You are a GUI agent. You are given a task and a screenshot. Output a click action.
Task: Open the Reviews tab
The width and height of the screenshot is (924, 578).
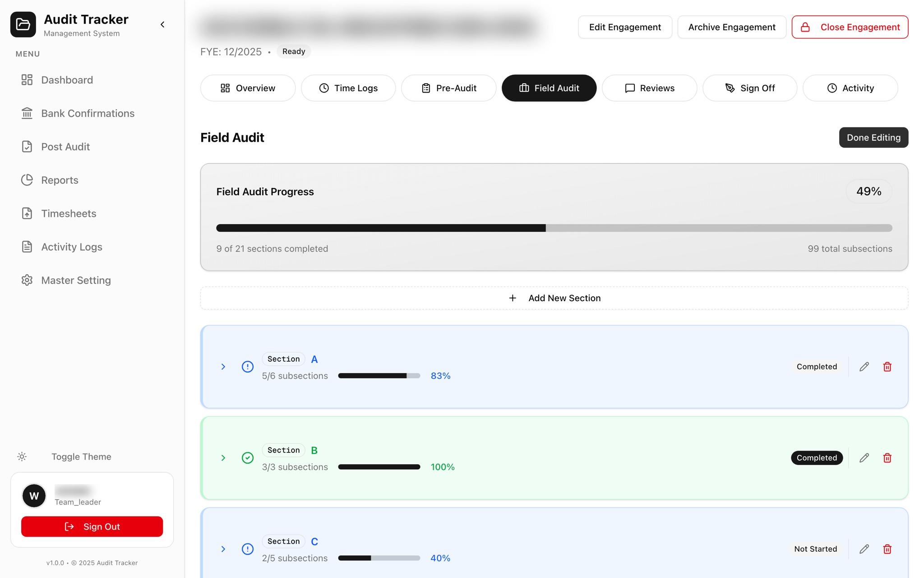649,88
